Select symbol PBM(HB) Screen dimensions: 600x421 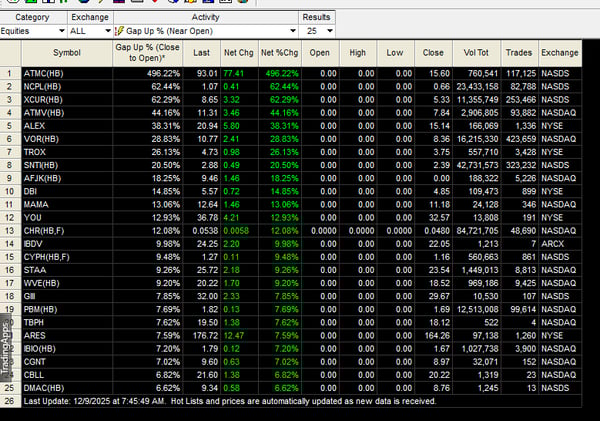41,309
